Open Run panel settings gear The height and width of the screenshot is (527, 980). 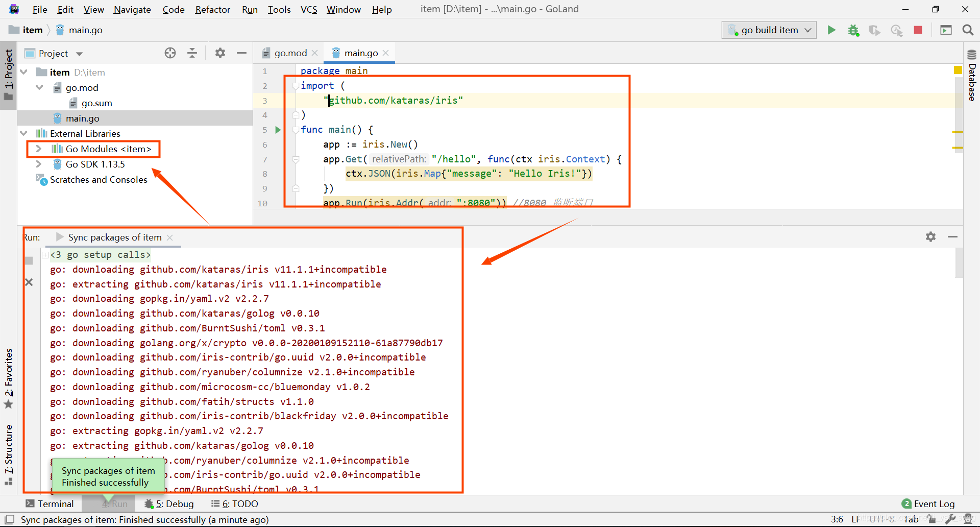coord(930,237)
